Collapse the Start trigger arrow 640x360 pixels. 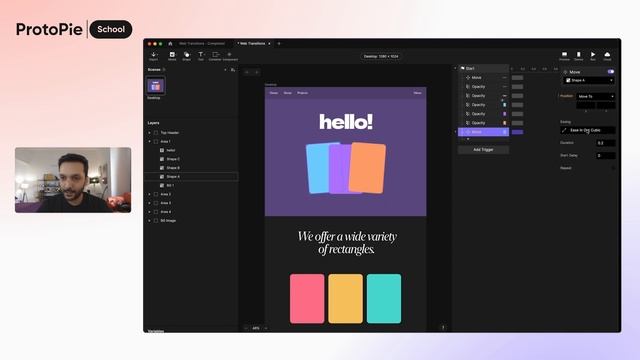pyautogui.click(x=456, y=68)
